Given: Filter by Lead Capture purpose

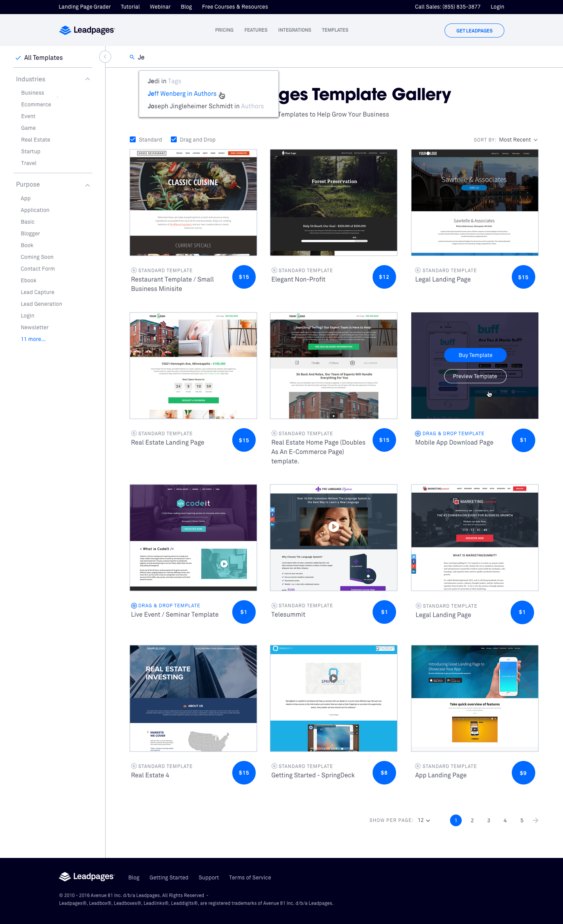Looking at the screenshot, I should coord(38,292).
